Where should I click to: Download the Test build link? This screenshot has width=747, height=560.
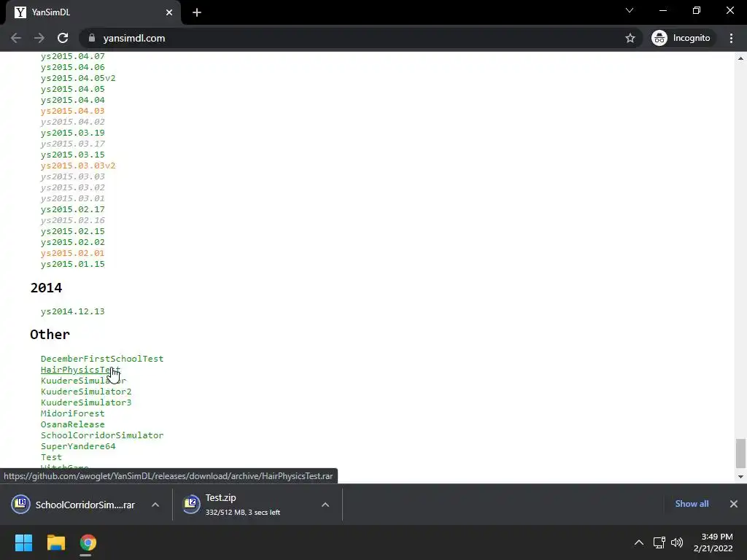[52, 457]
